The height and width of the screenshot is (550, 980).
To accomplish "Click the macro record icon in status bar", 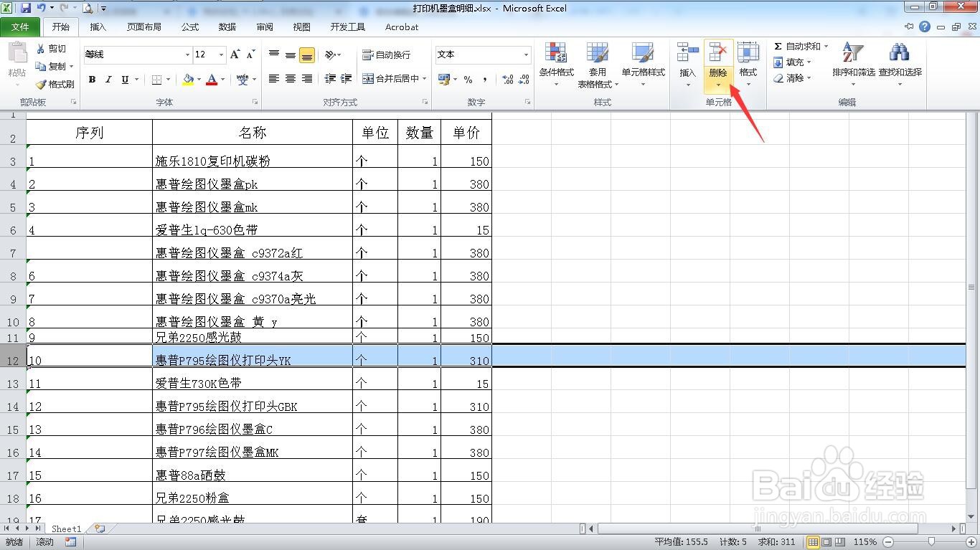I will point(70,542).
